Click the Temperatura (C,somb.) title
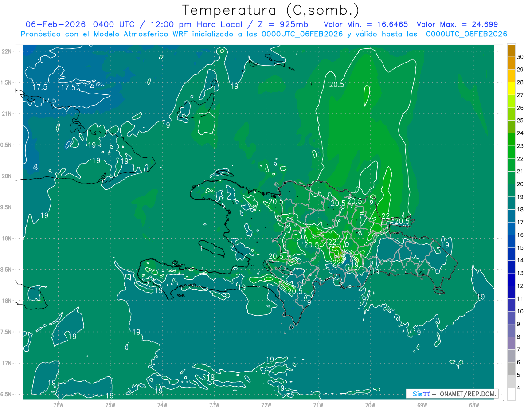The image size is (532, 411). tap(270, 10)
